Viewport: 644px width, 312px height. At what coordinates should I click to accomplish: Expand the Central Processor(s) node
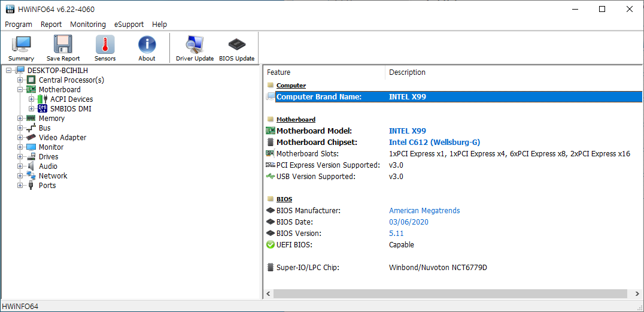click(20, 80)
